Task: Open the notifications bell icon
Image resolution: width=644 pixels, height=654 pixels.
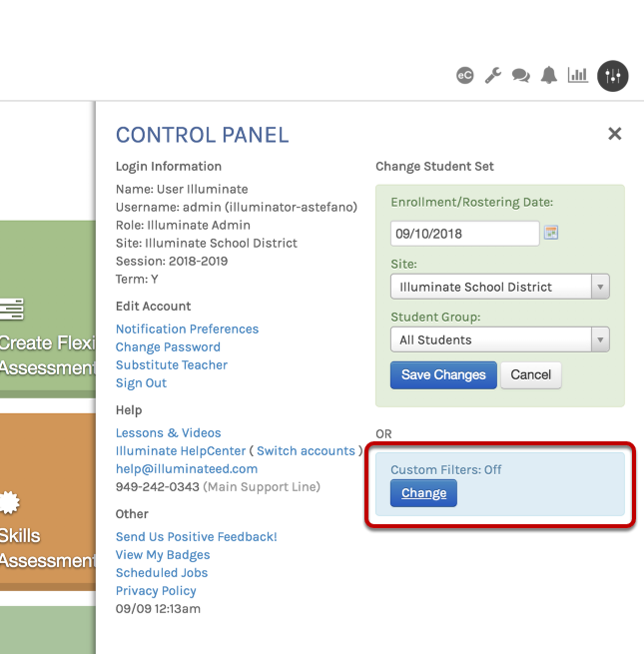Action: coord(549,75)
